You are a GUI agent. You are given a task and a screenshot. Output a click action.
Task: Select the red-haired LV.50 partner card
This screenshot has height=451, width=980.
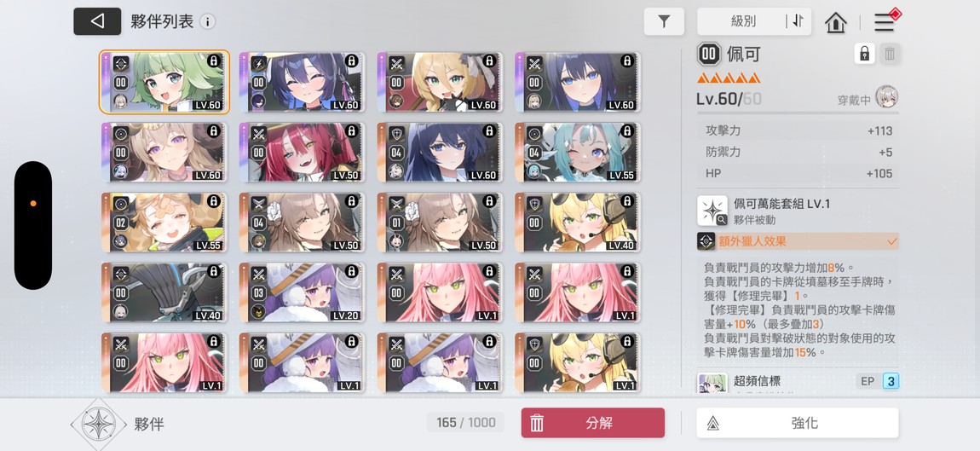pos(302,153)
